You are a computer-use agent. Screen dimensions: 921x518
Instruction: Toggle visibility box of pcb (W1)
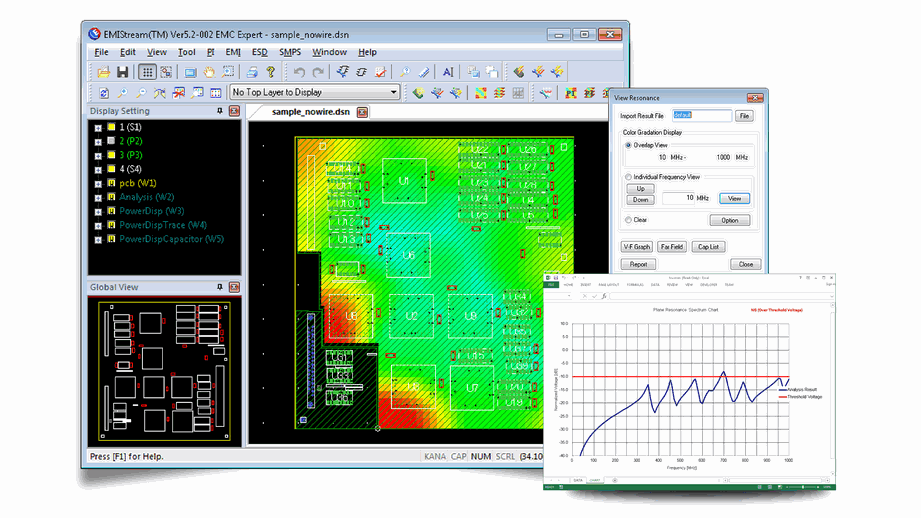(111, 183)
